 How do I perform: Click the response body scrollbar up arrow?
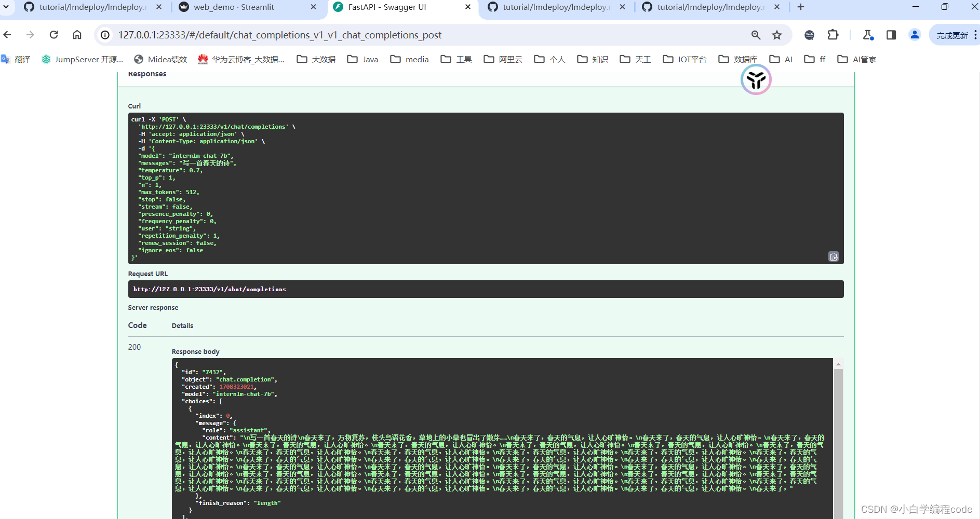click(838, 364)
